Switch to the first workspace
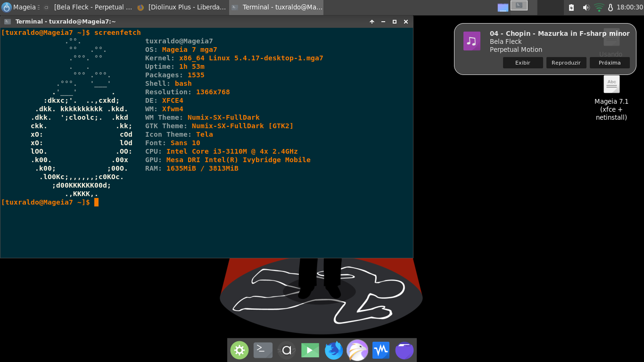This screenshot has width=644, height=362. [x=503, y=7]
